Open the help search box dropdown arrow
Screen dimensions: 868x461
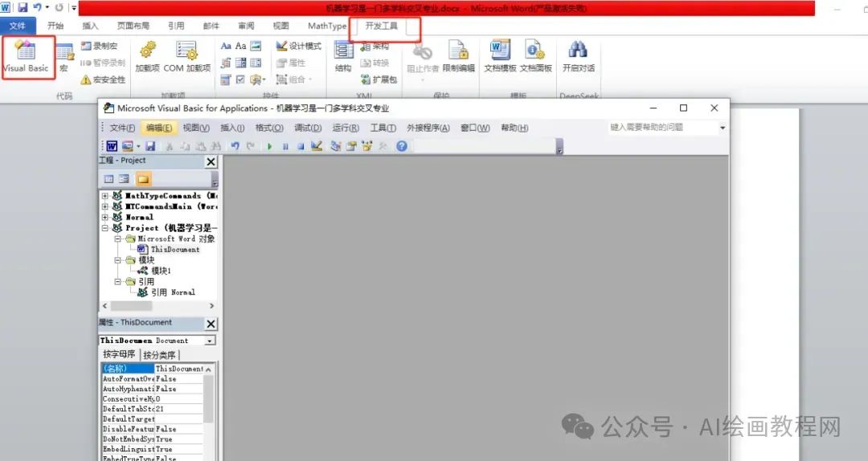coord(723,128)
